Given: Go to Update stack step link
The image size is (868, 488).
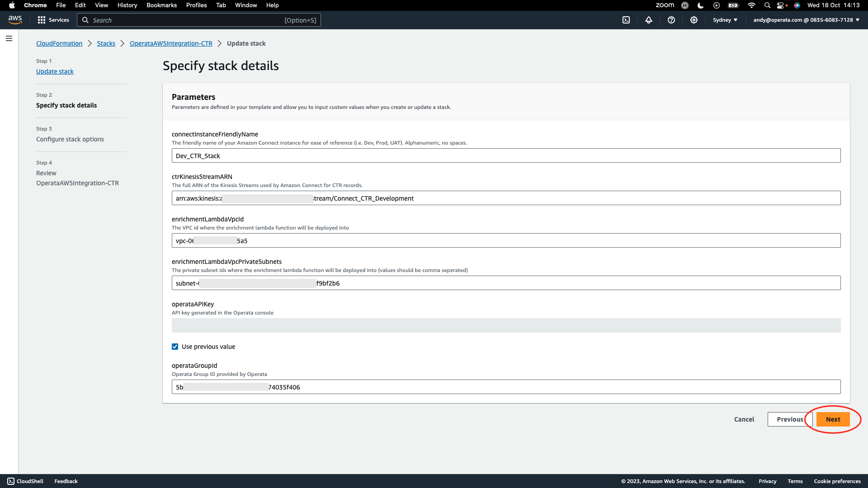Looking at the screenshot, I should pyautogui.click(x=55, y=71).
